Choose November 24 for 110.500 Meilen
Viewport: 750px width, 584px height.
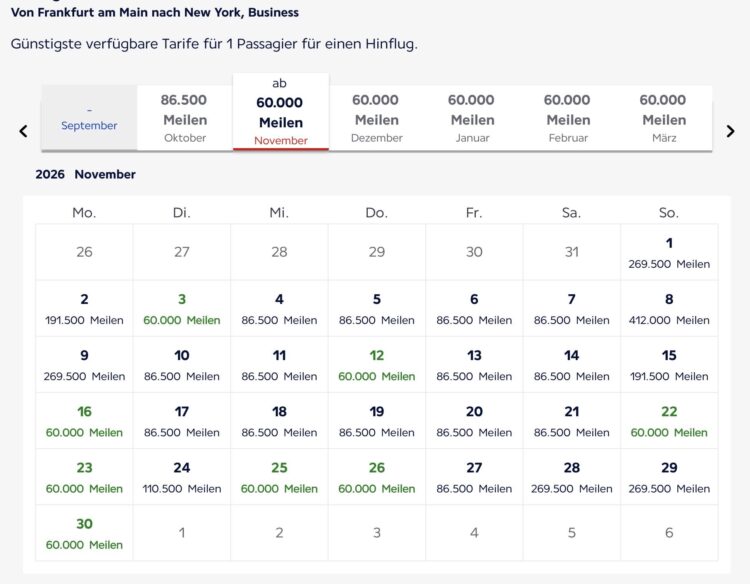tap(182, 477)
